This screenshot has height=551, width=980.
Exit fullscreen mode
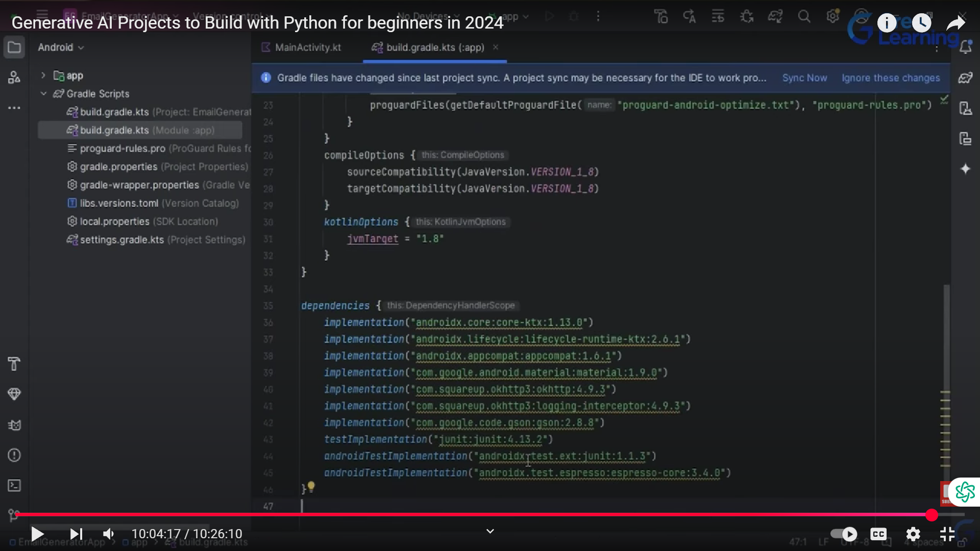click(x=947, y=534)
